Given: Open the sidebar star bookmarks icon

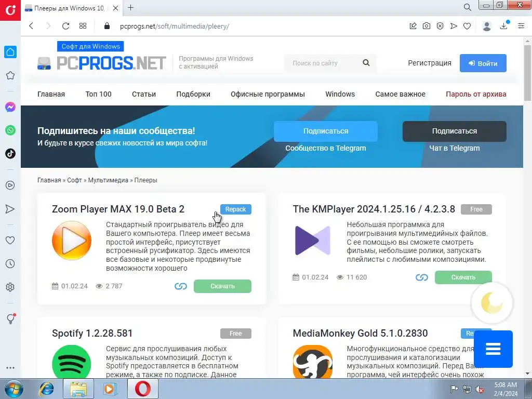Looking at the screenshot, I should pos(10,75).
